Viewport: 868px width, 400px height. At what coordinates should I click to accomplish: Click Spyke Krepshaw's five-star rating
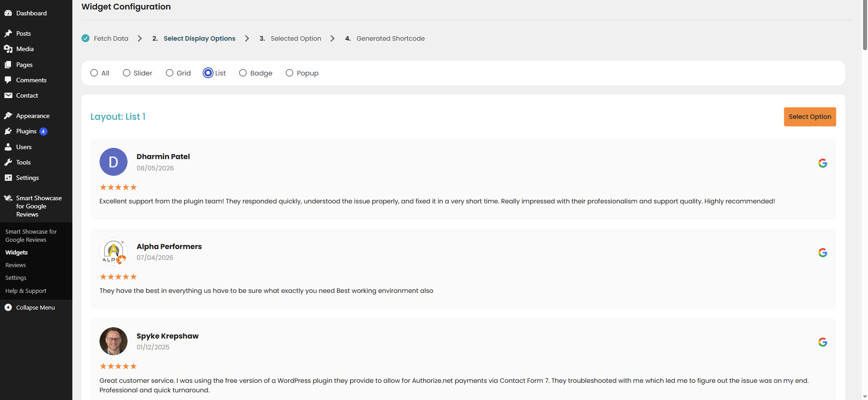tap(118, 366)
